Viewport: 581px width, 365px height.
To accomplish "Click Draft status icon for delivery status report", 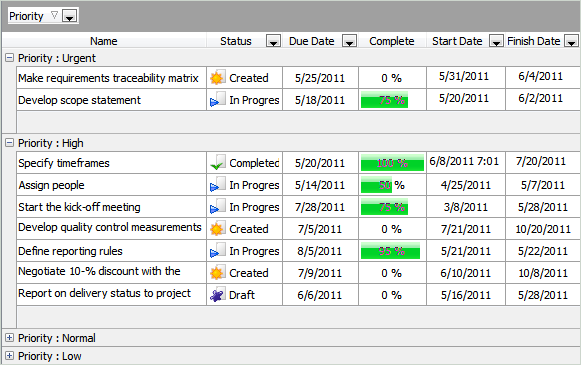I will (217, 295).
